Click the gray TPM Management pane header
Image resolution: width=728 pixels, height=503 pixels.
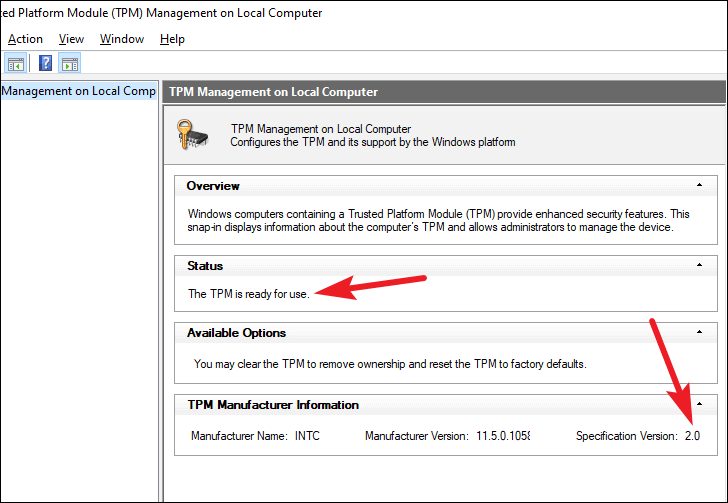tap(444, 92)
